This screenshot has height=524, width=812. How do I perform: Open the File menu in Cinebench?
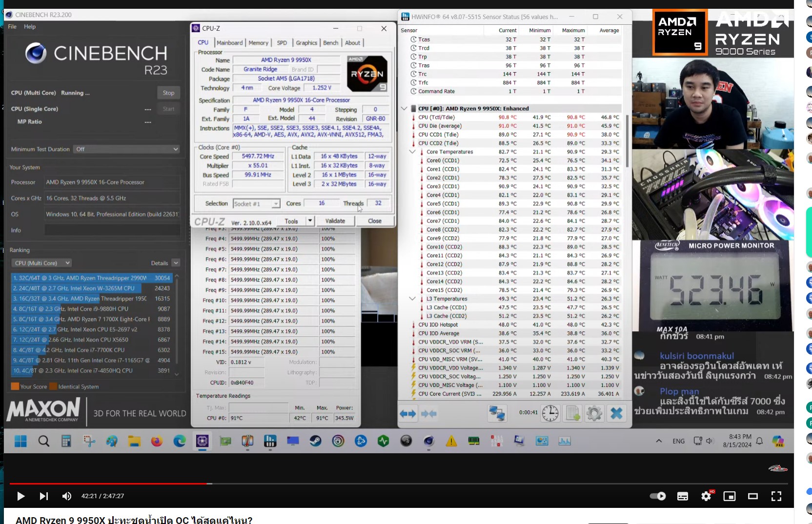click(x=12, y=27)
